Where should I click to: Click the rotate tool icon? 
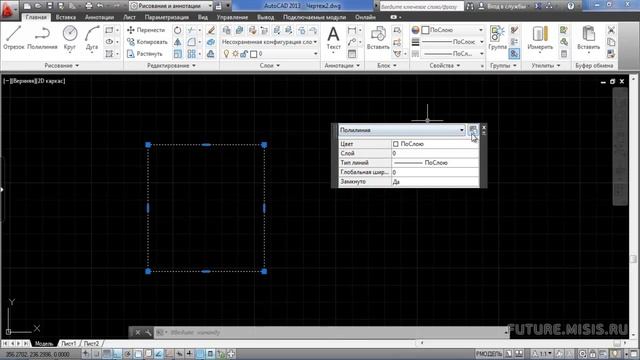click(x=178, y=30)
